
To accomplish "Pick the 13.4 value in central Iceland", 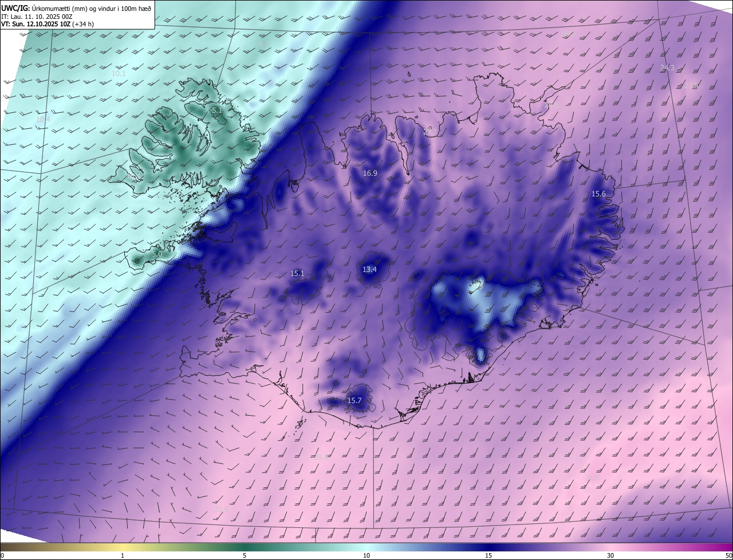I will click(369, 269).
